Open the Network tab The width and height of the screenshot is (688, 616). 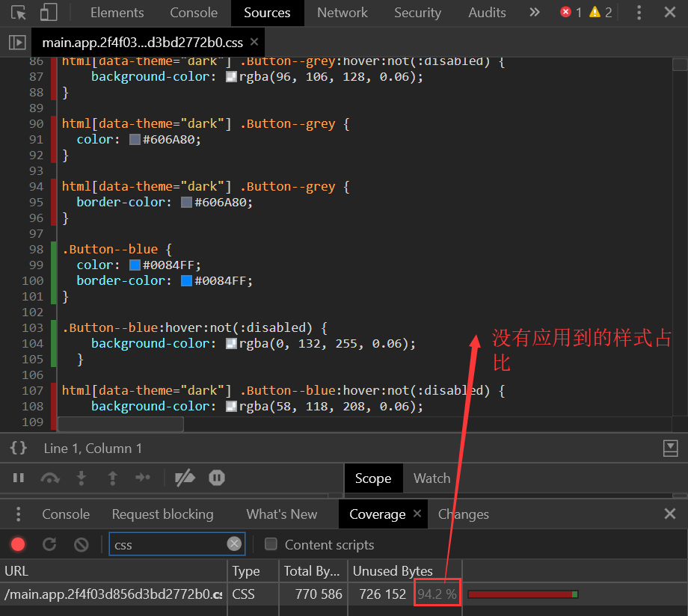[343, 13]
